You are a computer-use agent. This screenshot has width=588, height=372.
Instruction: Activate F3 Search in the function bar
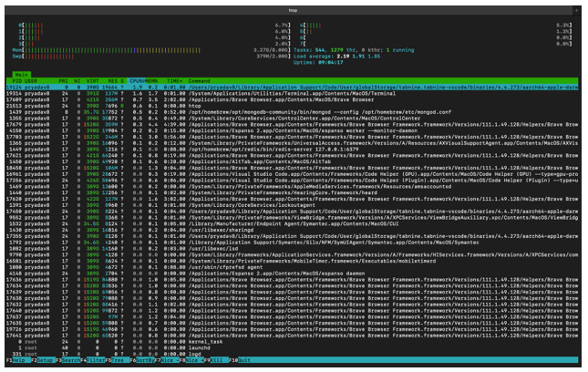(x=67, y=360)
